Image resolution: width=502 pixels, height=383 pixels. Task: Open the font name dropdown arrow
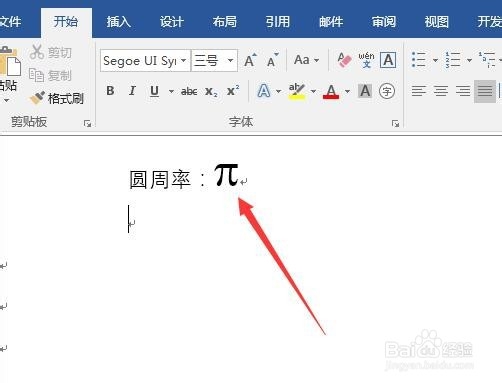[x=183, y=61]
